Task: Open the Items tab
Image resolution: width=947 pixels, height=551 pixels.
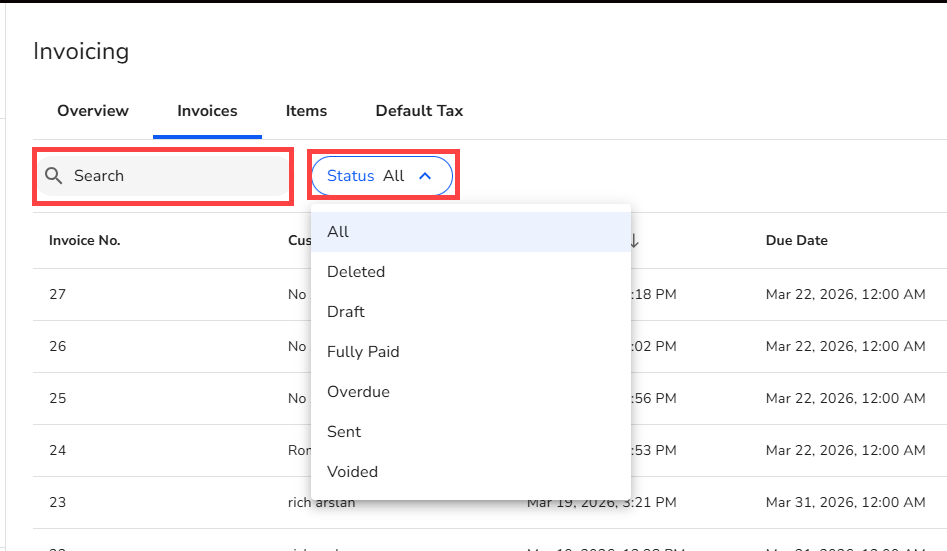Action: 306,111
